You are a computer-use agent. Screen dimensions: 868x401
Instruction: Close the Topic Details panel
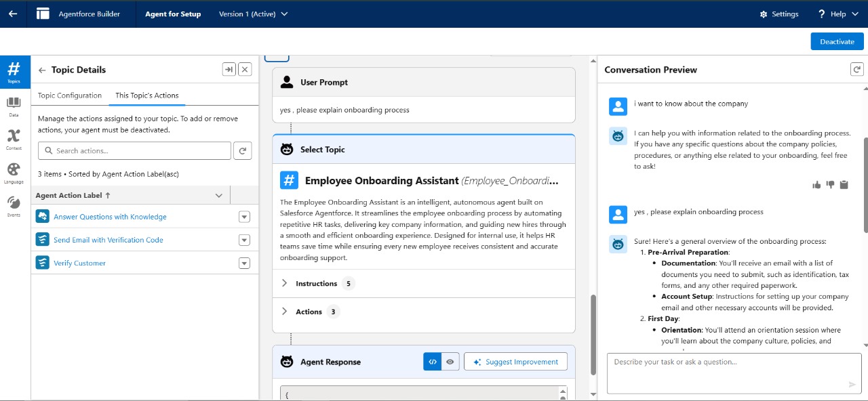point(245,69)
